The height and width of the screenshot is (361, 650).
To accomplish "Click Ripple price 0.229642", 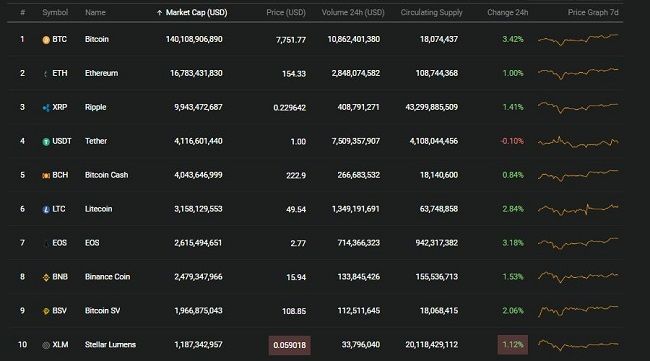I will pos(289,108).
